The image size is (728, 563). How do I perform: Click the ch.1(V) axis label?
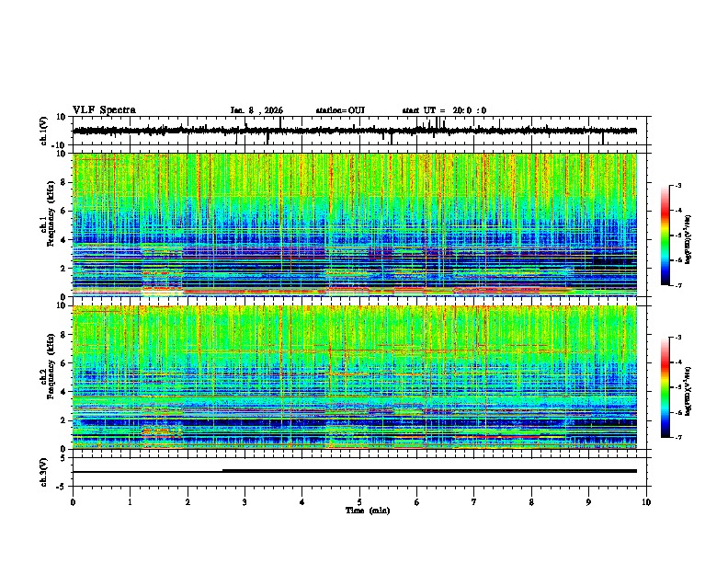pos(44,131)
